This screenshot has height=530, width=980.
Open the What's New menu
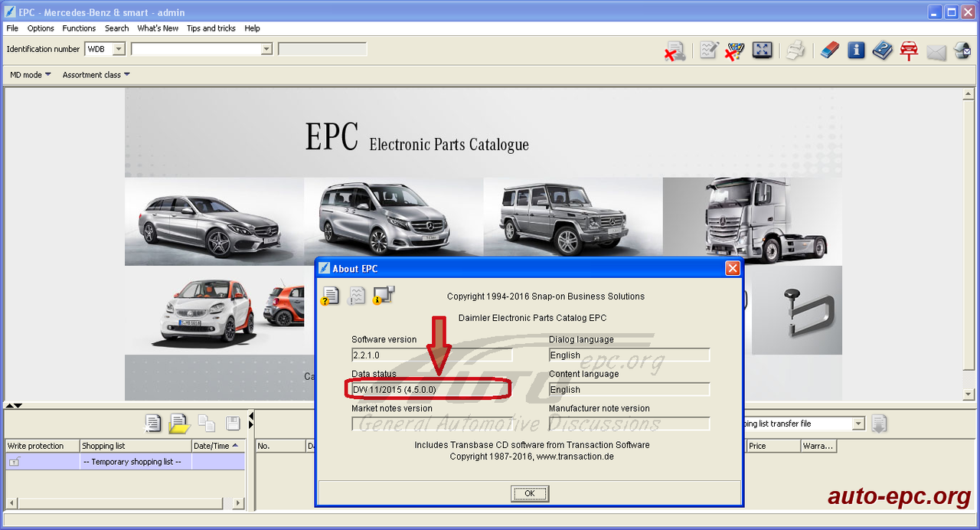158,28
